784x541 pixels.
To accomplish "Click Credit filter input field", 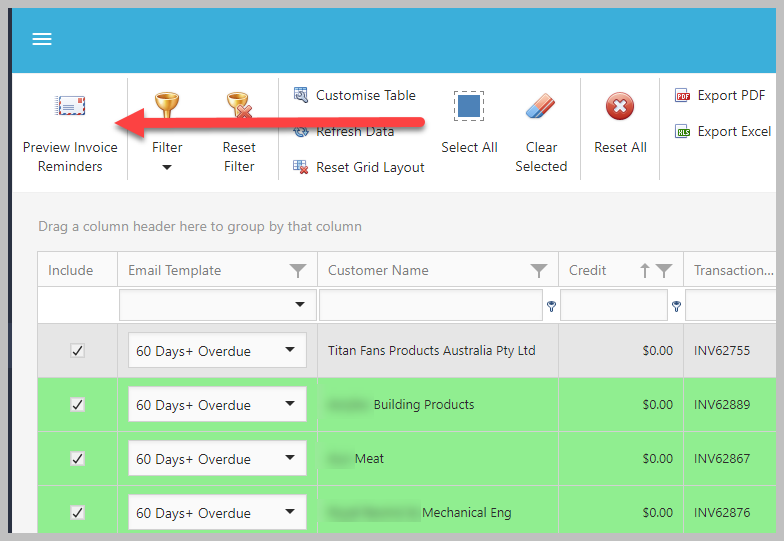I will [x=614, y=305].
